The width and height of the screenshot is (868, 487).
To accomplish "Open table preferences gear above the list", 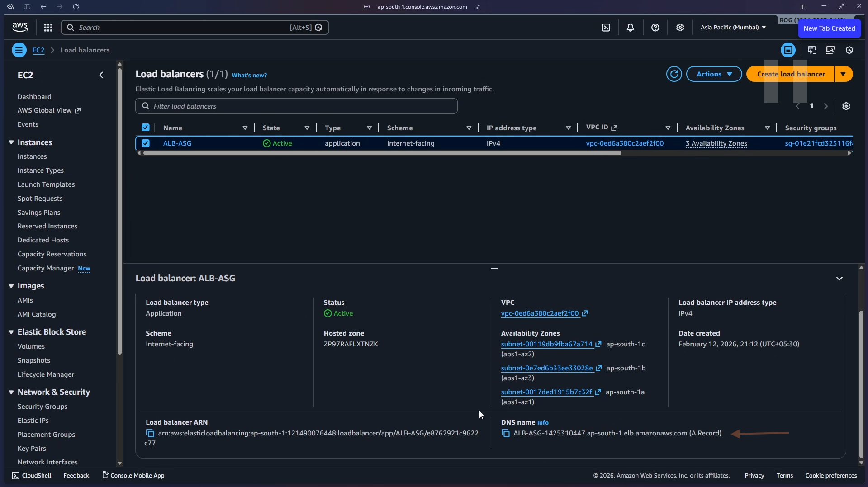I will pos(846,106).
